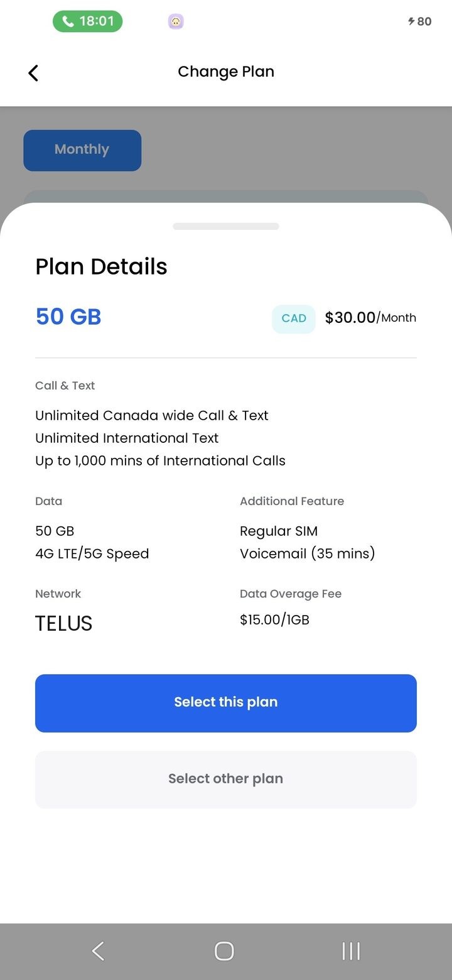This screenshot has height=980, width=452.
Task: Tap the Plan Details title
Action: point(101,267)
